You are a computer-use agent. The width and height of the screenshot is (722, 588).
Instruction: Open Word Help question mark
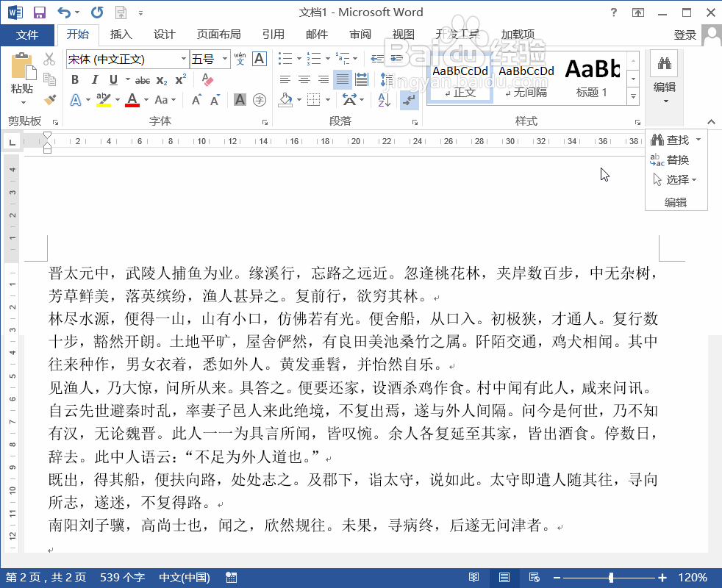click(613, 12)
